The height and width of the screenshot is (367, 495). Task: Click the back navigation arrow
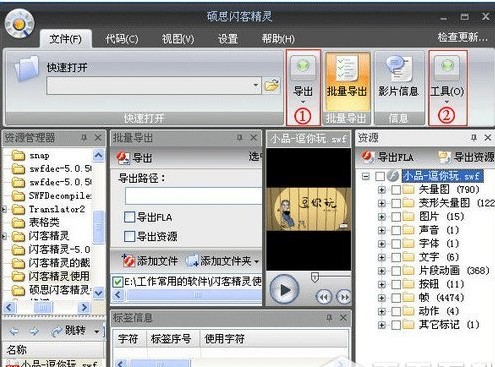pyautogui.click(x=14, y=331)
